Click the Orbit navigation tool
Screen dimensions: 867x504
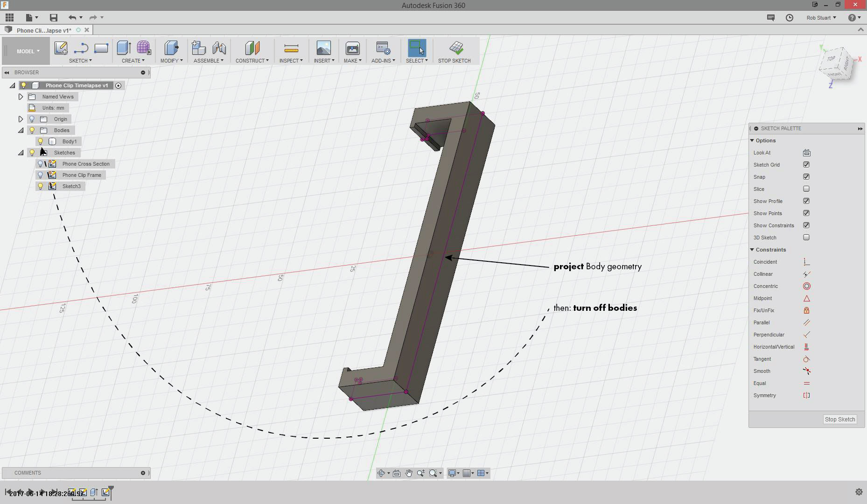click(x=381, y=473)
